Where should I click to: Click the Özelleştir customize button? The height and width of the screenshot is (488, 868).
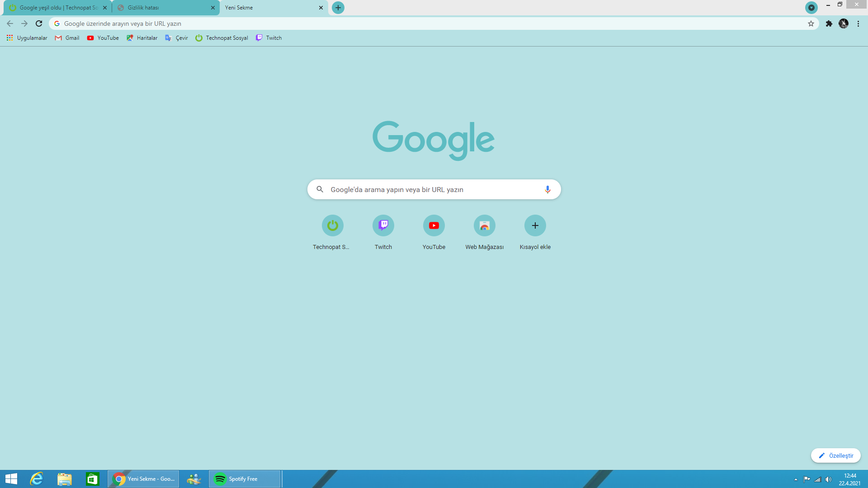[x=835, y=455]
